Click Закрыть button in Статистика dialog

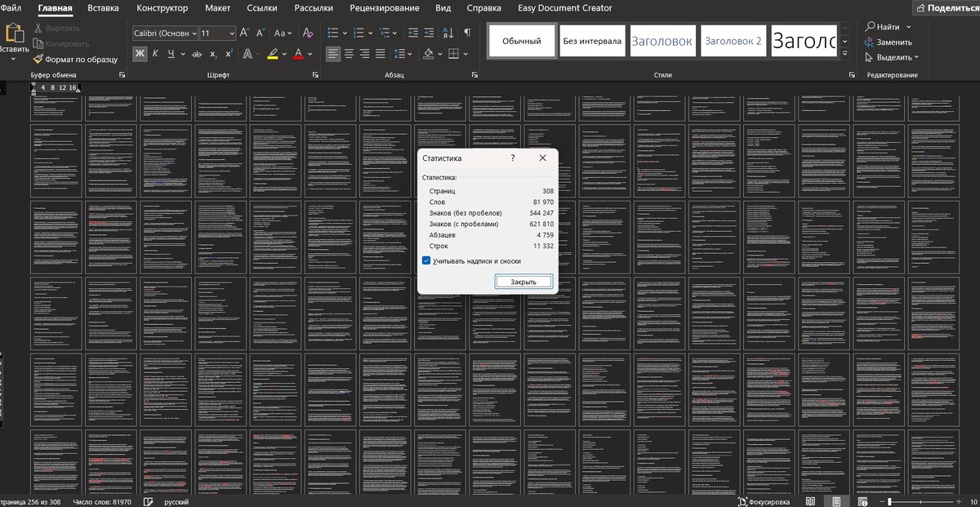523,282
